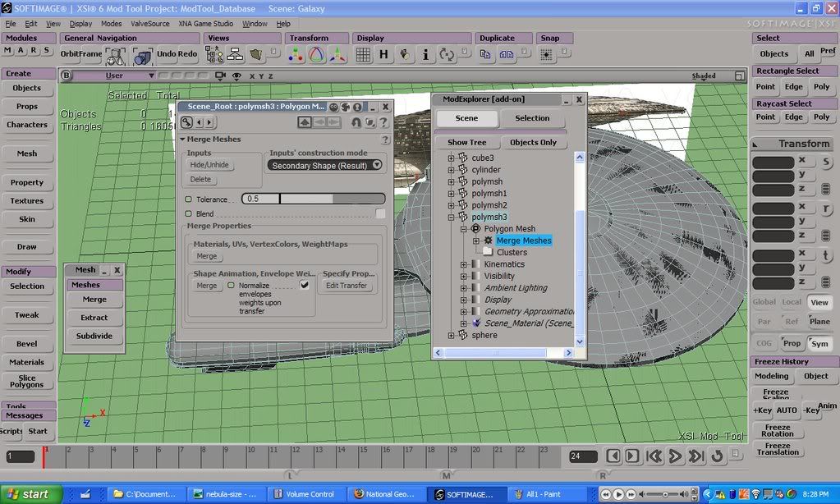
Task: Open the ValveSource menu
Action: point(150,24)
